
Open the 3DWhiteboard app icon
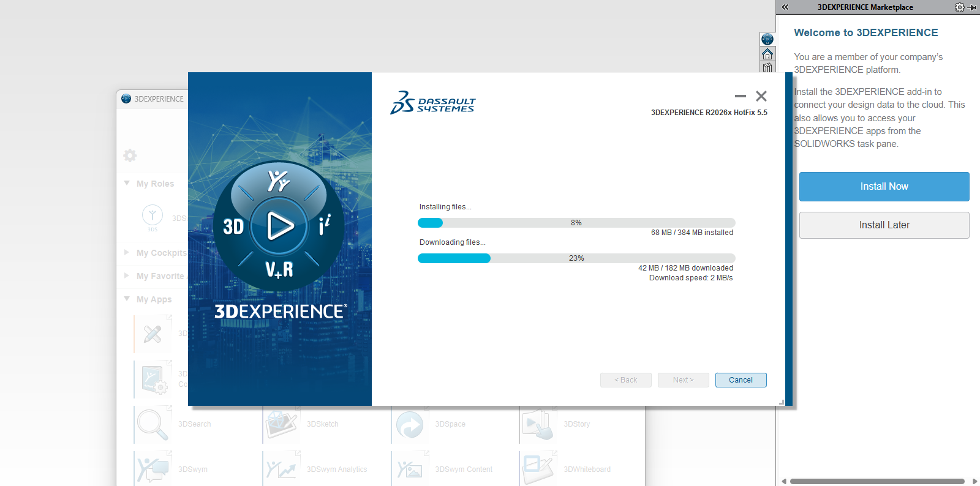coord(538,469)
